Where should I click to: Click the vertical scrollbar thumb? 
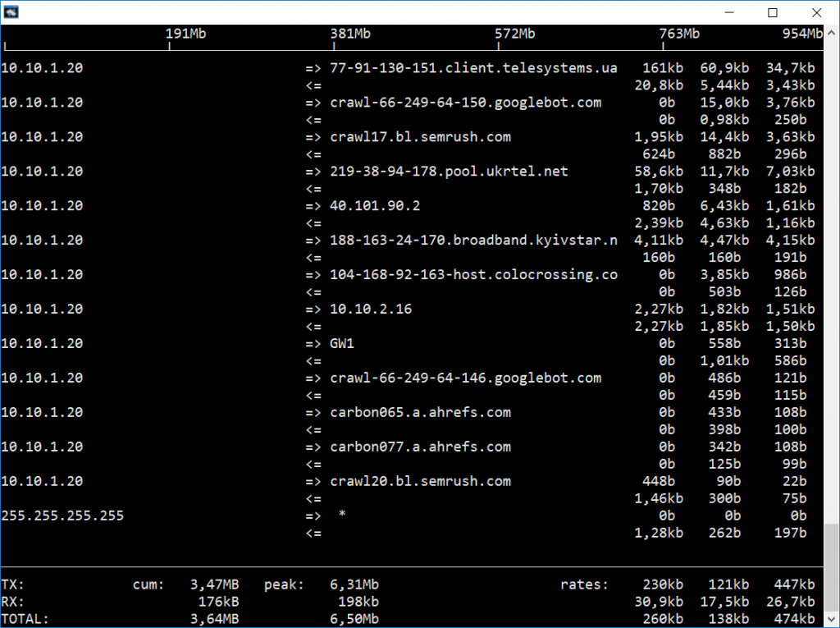pyautogui.click(x=832, y=567)
